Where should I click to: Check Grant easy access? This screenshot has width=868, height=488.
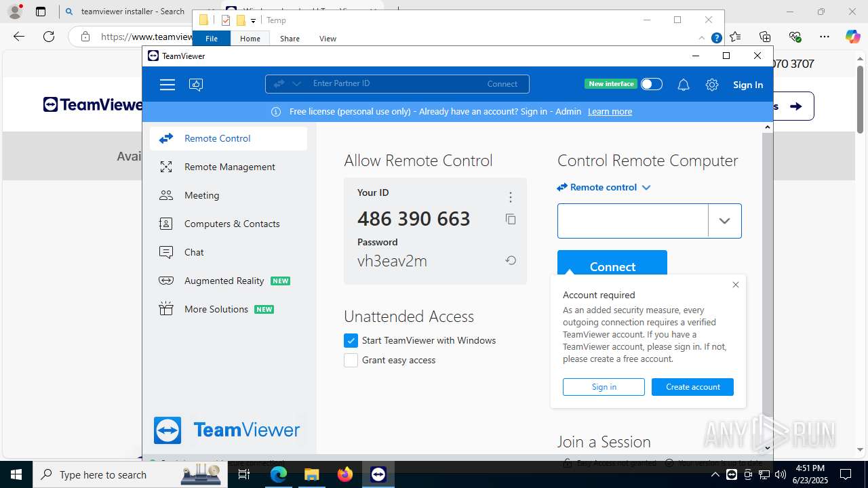(351, 360)
